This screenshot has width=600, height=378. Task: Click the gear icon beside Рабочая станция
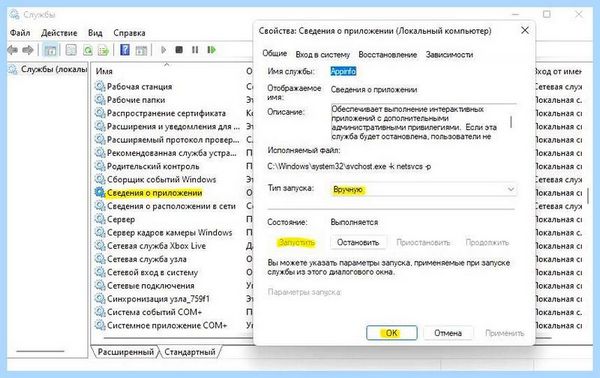[100, 86]
